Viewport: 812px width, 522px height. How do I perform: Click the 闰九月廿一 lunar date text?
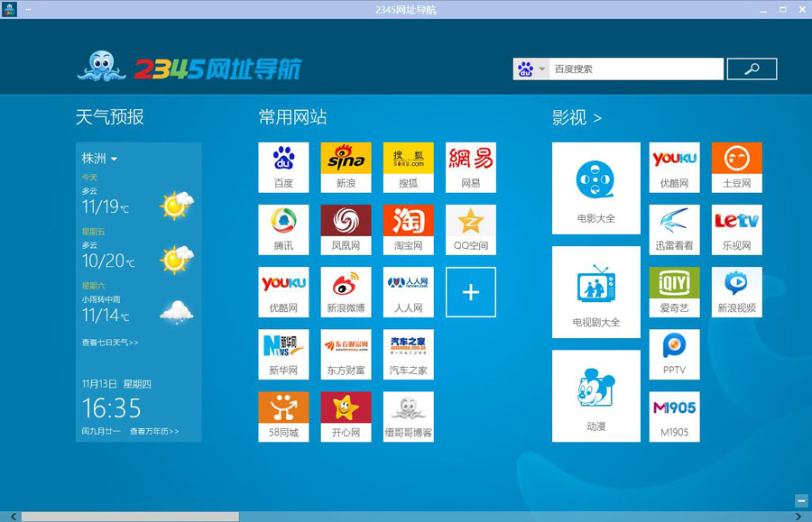pos(101,431)
